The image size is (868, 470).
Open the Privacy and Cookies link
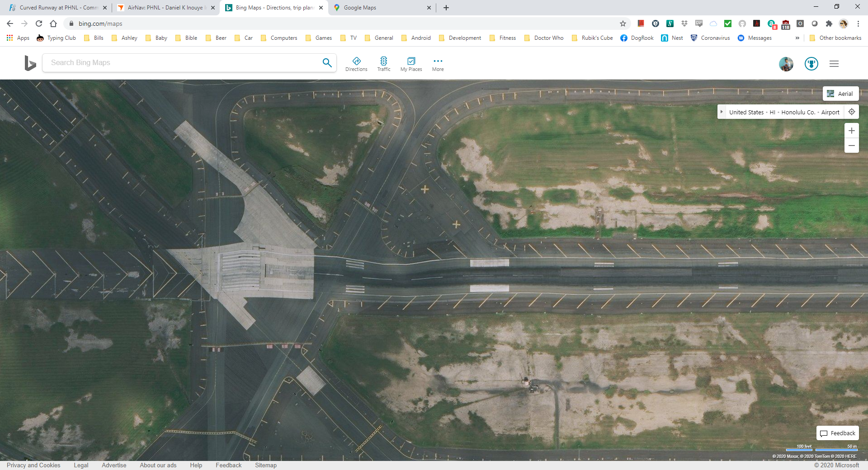pyautogui.click(x=33, y=465)
